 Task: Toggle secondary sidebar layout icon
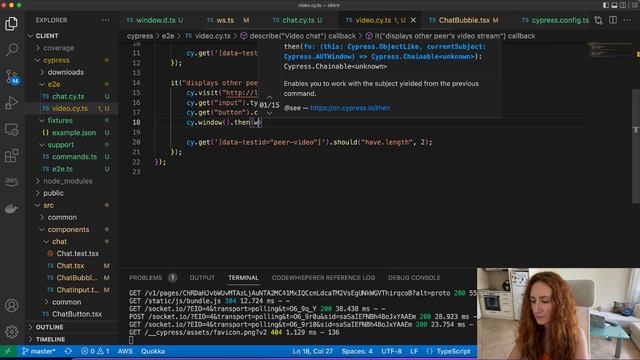[x=623, y=5]
